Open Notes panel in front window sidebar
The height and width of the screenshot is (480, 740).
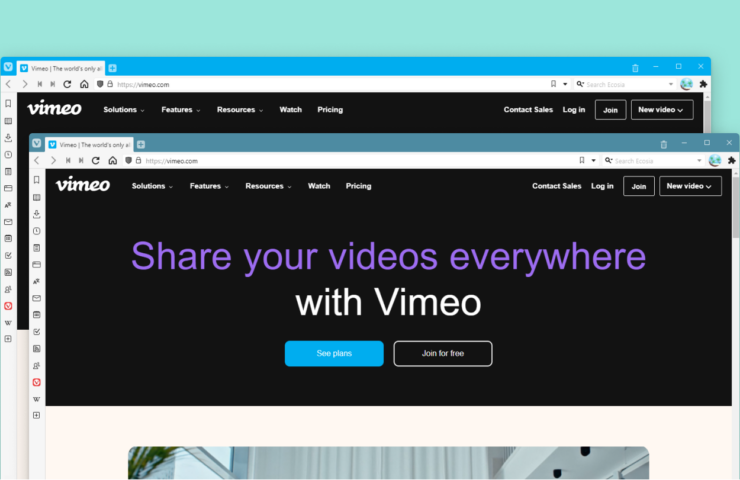click(x=37, y=248)
